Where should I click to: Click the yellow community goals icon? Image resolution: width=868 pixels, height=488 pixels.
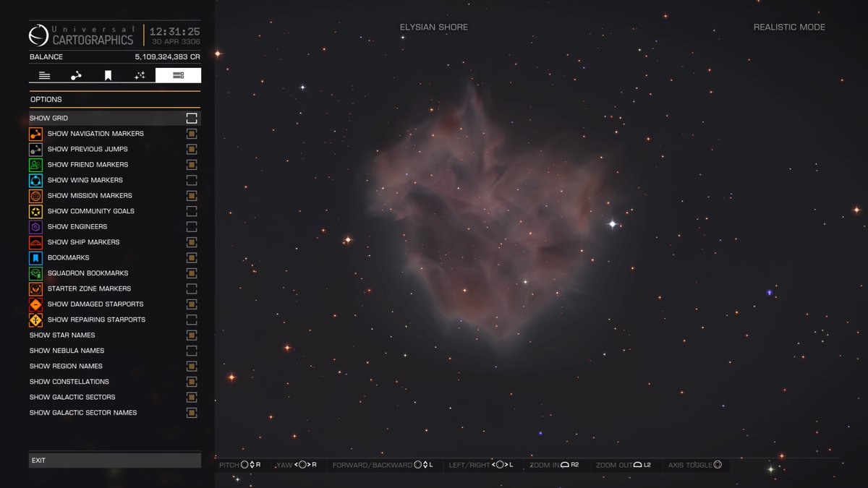(35, 211)
